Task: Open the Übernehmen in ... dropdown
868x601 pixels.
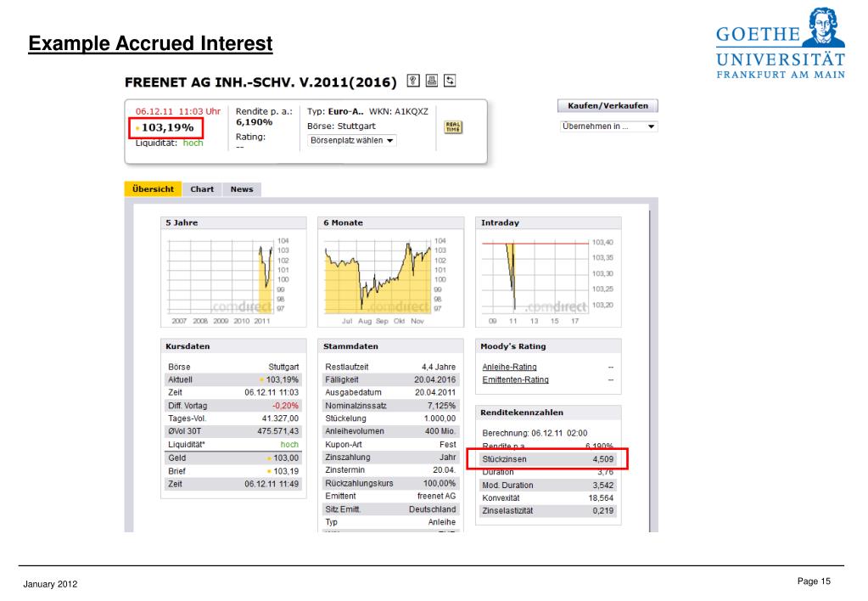Action: [x=608, y=126]
